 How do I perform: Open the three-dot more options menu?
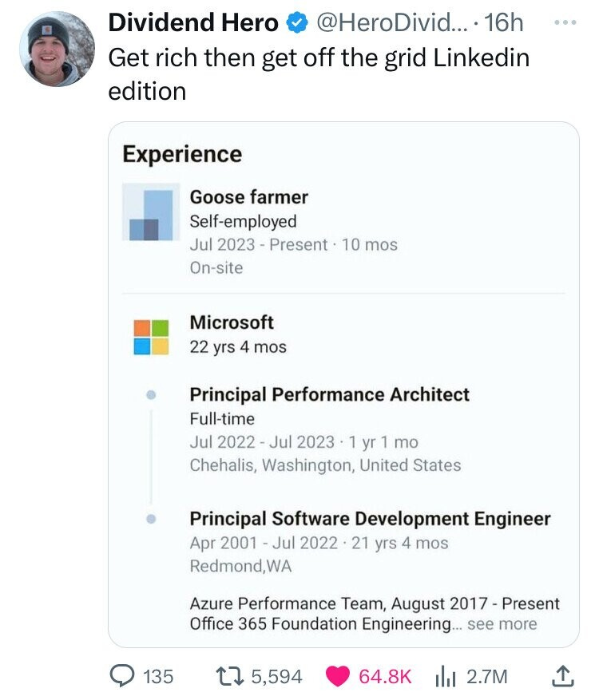coord(564,23)
